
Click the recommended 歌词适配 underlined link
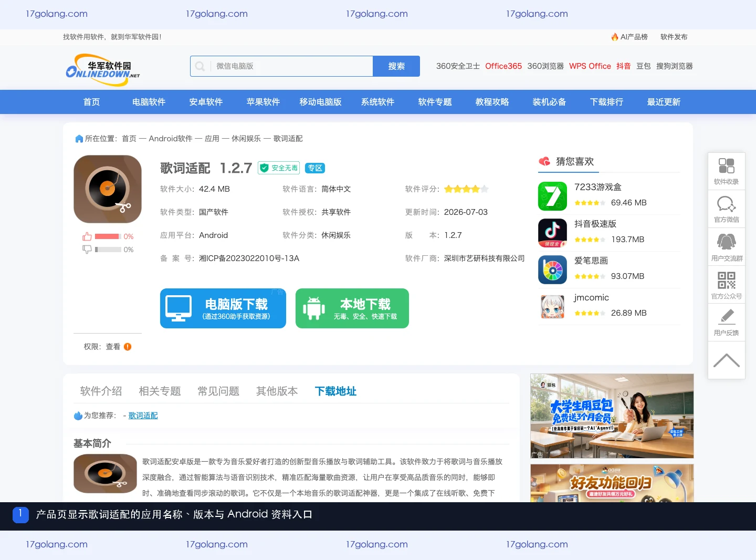tap(143, 416)
